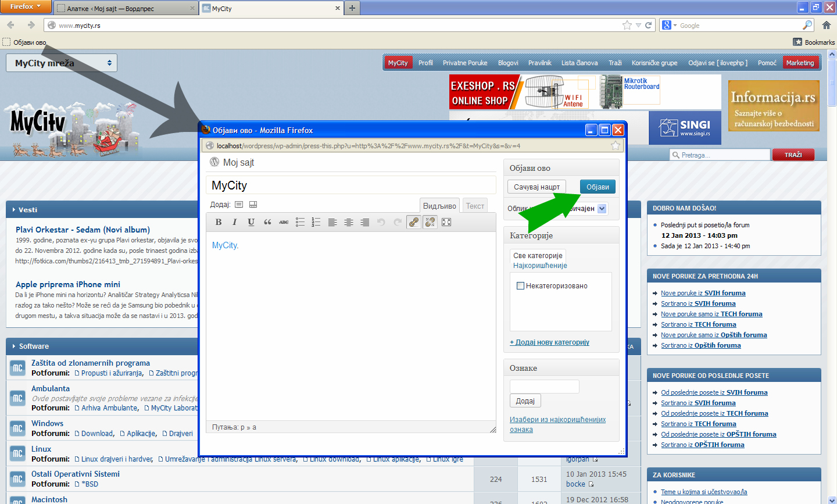This screenshot has height=504, width=837.
Task: Open the search engine selector dropdown
Action: 670,25
